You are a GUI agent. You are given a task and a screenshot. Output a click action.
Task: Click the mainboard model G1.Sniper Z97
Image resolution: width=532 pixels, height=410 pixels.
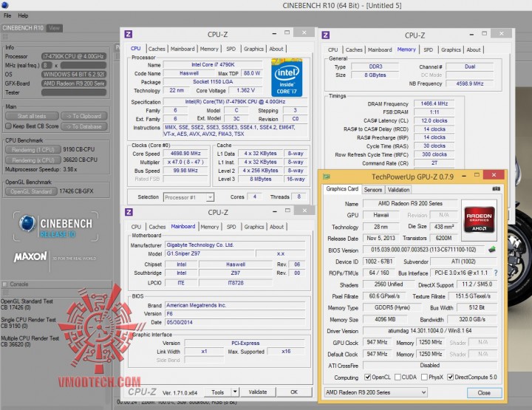point(209,253)
